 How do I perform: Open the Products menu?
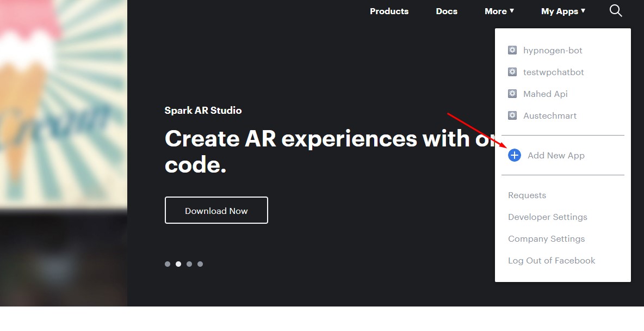coord(389,11)
